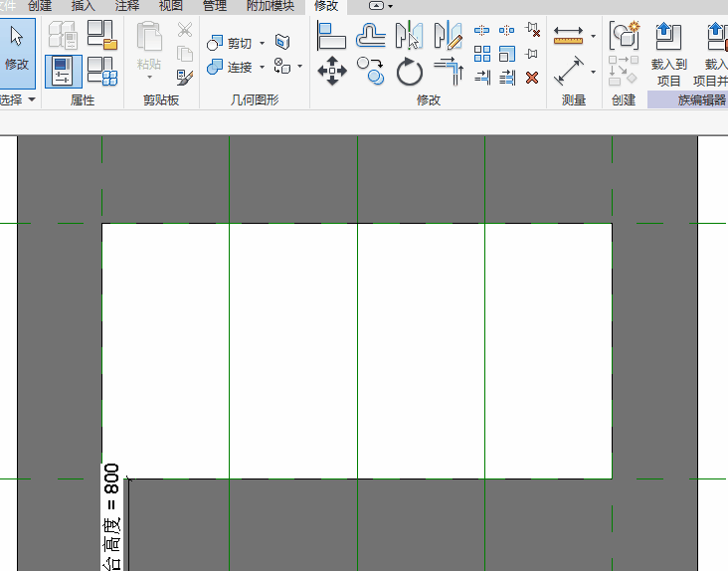Viewport: 728px width, 571px height.
Task: Switch to the 附加模块 ribbon tab
Action: [271, 6]
